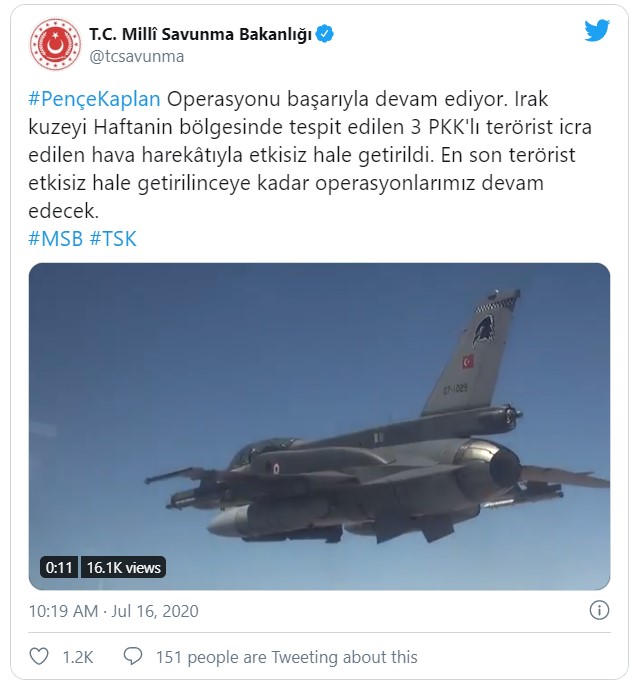Open the #MSB hashtag link
The height and width of the screenshot is (690, 638).
click(55, 239)
